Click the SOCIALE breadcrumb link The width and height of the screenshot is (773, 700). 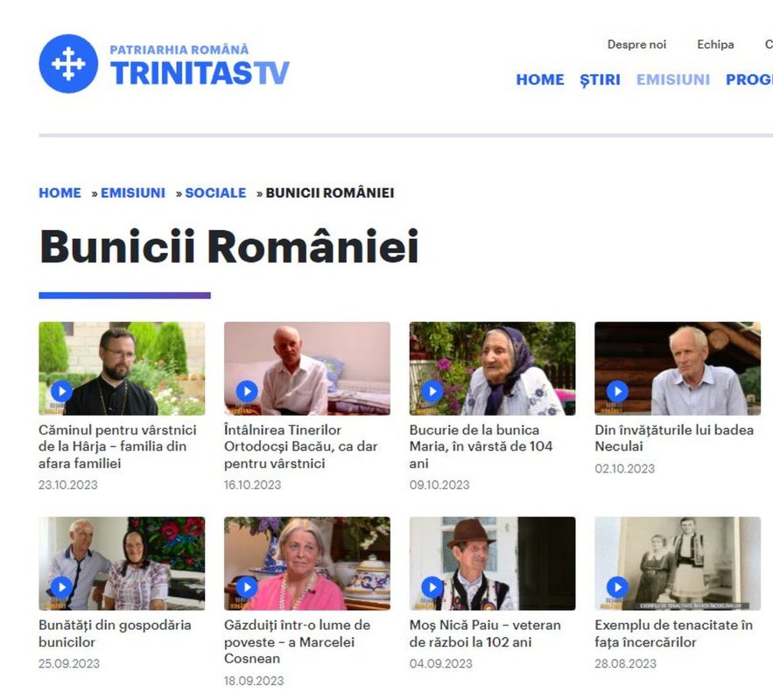point(215,192)
